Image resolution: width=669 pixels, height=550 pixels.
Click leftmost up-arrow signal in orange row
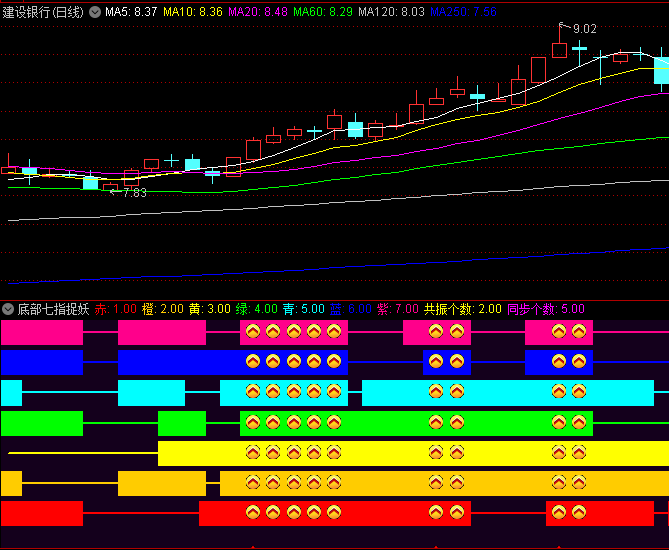pos(253,483)
